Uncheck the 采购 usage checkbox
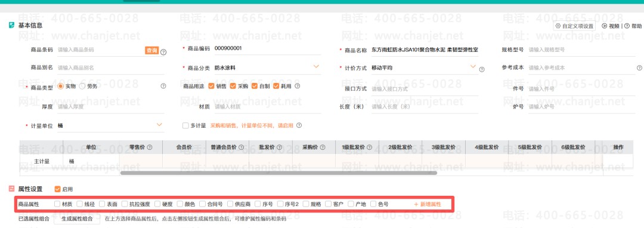644x228 pixels. tap(233, 87)
